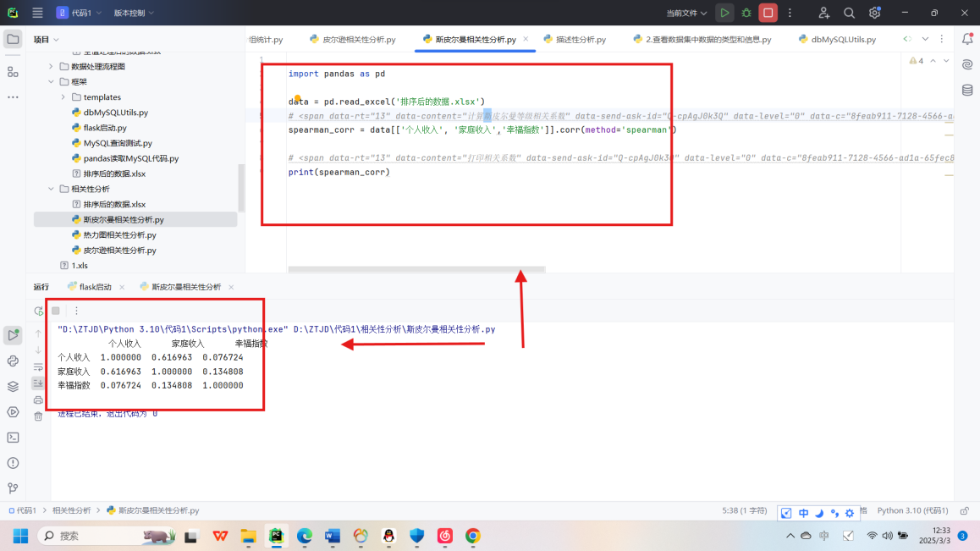Open Notifications bell icon
This screenshot has width=980, height=551.
click(x=967, y=39)
